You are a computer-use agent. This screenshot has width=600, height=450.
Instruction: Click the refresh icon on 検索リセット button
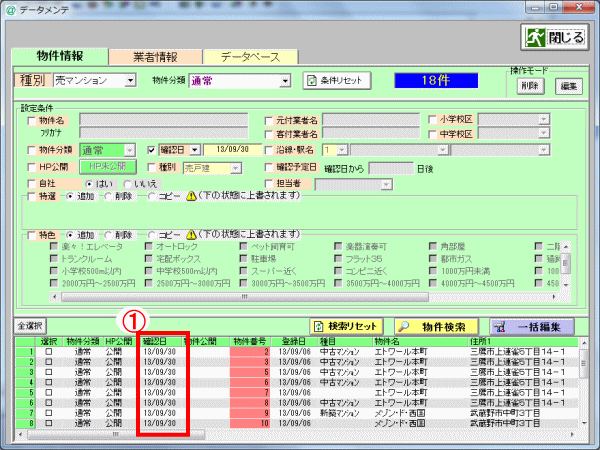click(x=318, y=326)
